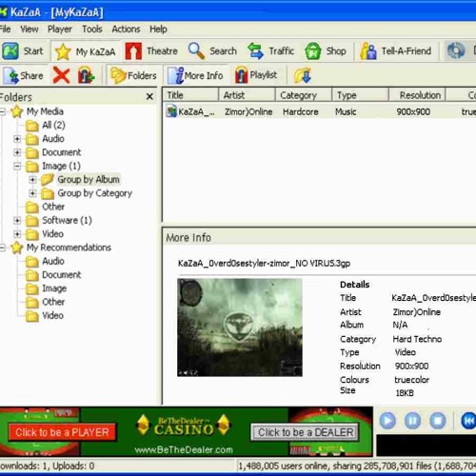Open the Start page toolbar button

23,50
